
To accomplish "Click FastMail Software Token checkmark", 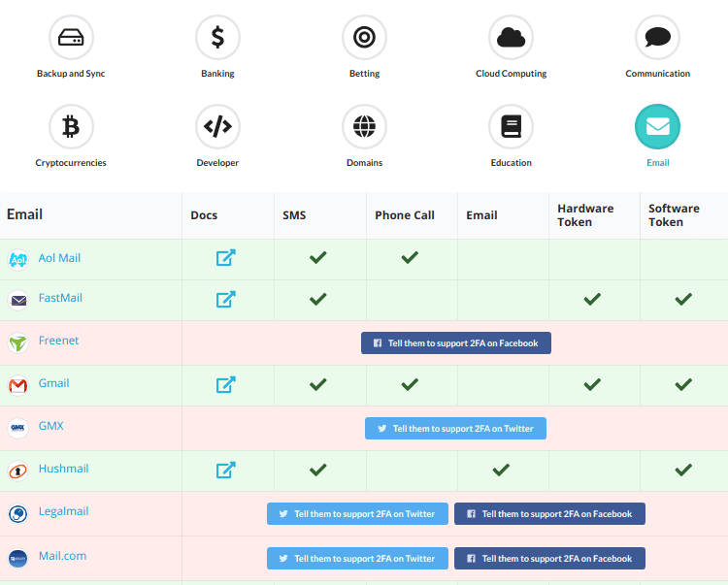I will 683,299.
